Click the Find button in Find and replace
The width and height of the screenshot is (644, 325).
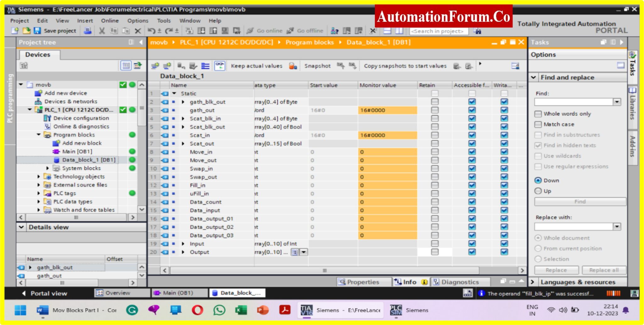tap(580, 202)
